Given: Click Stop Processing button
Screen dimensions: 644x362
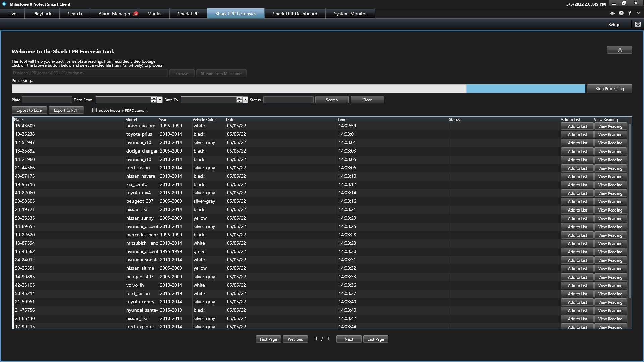Looking at the screenshot, I should tap(609, 89).
